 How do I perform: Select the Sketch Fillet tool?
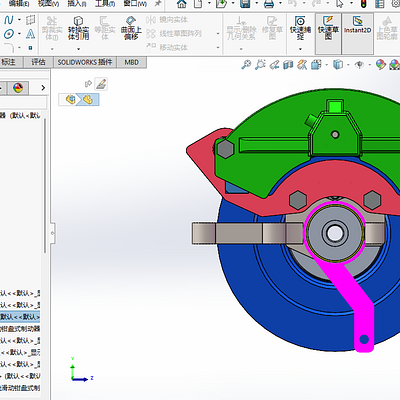[x=8, y=48]
